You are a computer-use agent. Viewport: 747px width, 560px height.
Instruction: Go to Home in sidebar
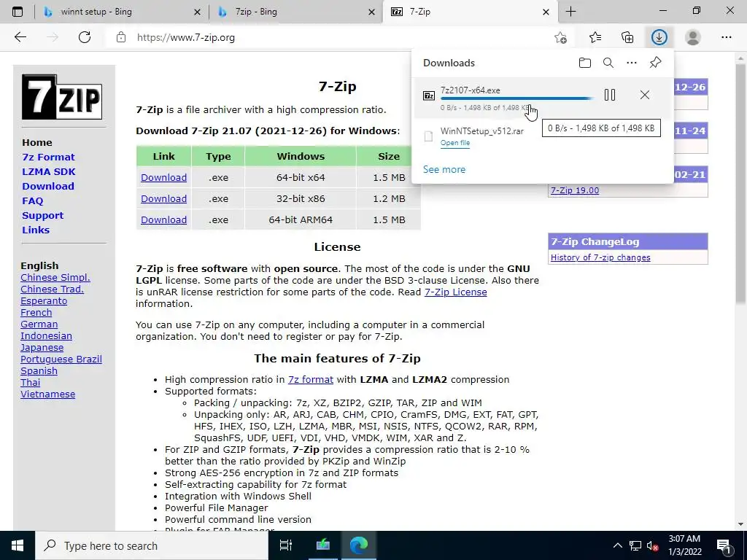(x=37, y=142)
